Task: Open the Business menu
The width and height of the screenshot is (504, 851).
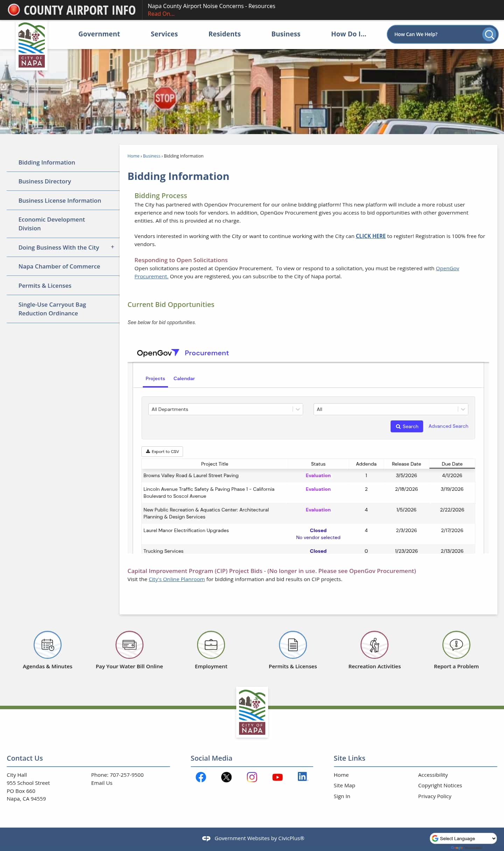Action: pos(286,34)
